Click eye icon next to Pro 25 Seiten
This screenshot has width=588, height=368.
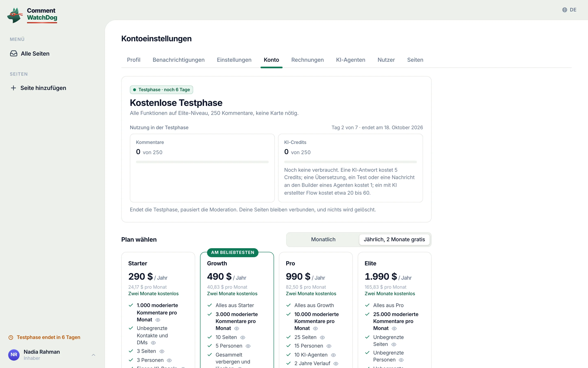tap(322, 337)
